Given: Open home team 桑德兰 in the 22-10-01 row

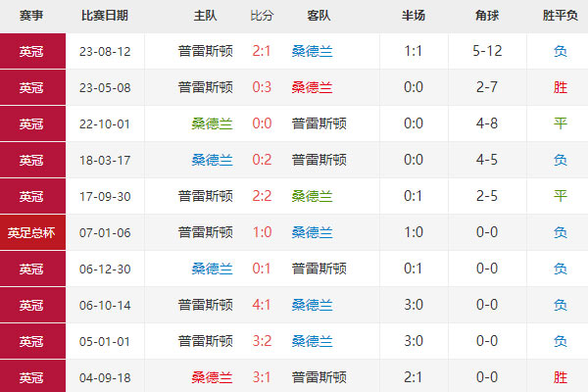Looking at the screenshot, I should (x=212, y=123).
